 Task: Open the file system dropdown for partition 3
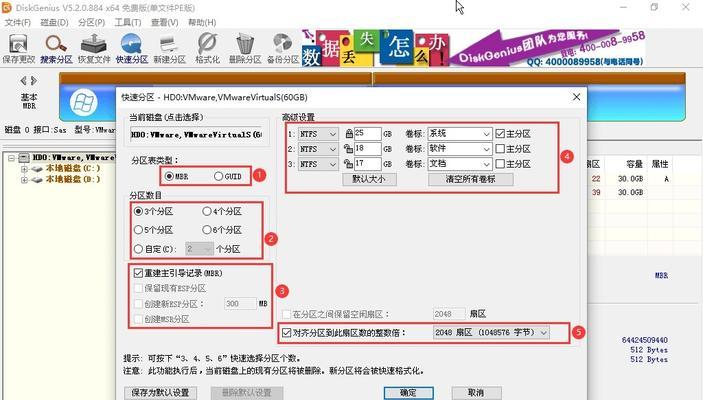318,164
